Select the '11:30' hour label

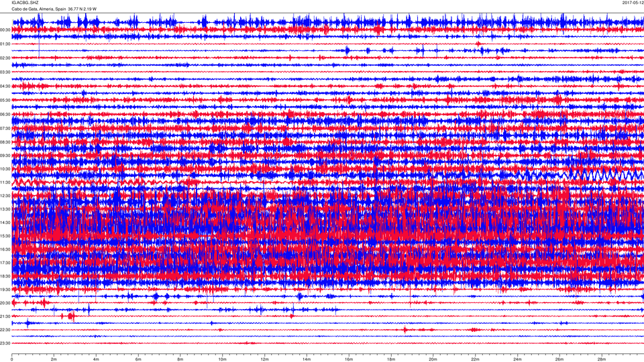[x=5, y=182]
